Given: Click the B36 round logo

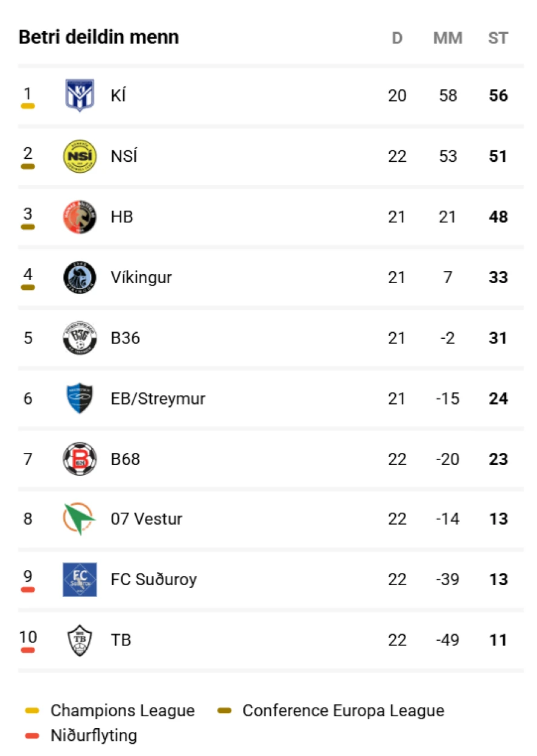Looking at the screenshot, I should [80, 338].
